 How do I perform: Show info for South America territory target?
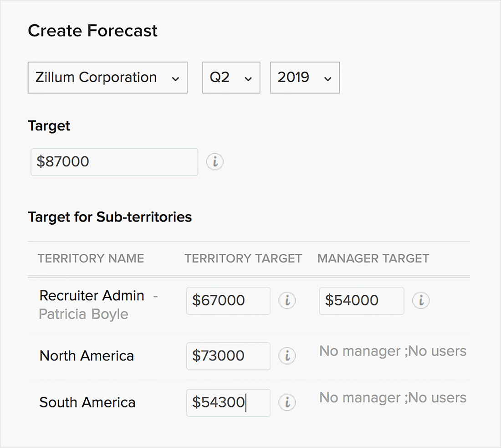[x=287, y=402]
